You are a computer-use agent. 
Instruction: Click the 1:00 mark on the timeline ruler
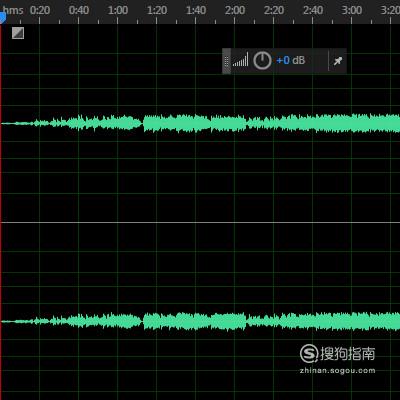[118, 10]
